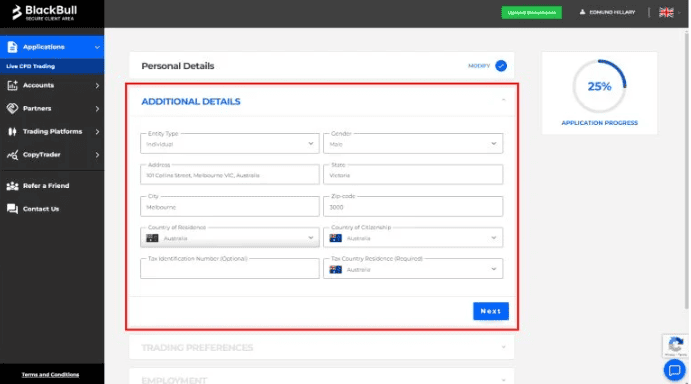Click the blue checkmark in Personal Details

point(501,66)
